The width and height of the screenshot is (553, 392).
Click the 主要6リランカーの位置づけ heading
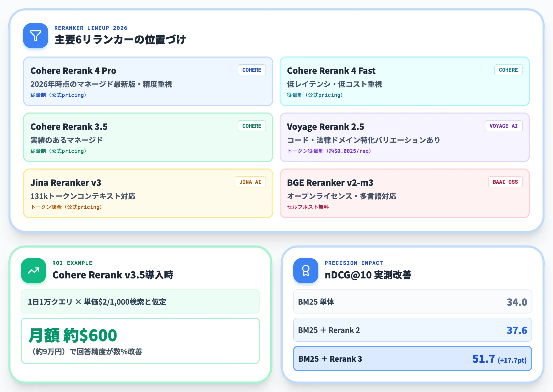120,40
